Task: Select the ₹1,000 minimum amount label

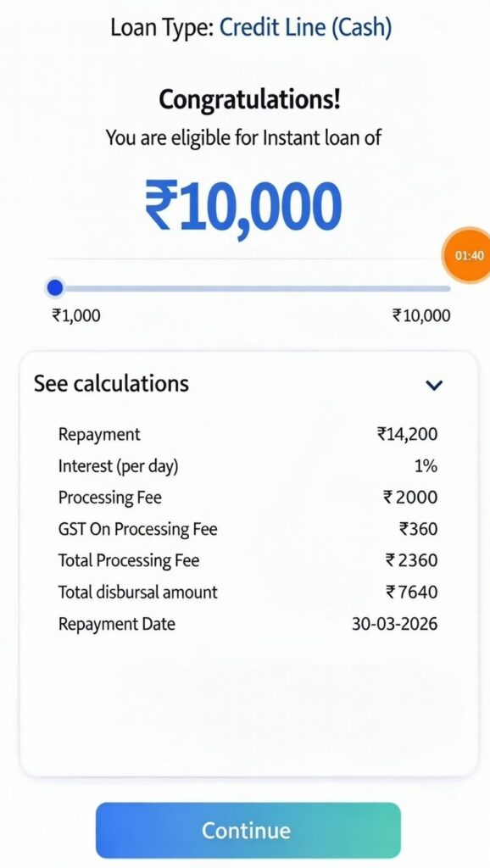Action: point(75,315)
